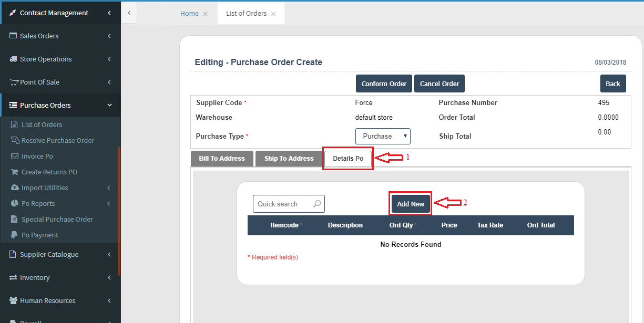Close the List of Orders tab
This screenshot has height=323, width=644.
point(273,14)
